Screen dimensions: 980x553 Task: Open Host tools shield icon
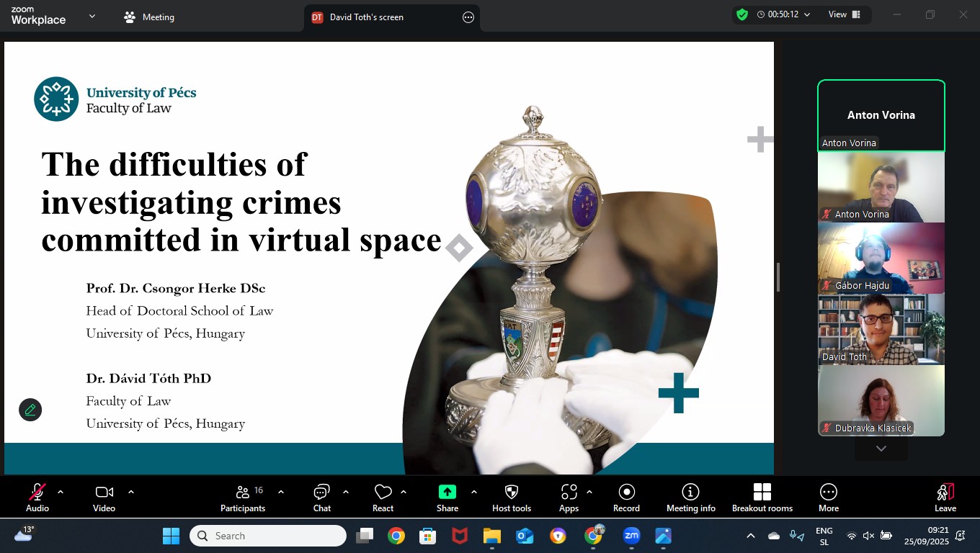pos(512,498)
